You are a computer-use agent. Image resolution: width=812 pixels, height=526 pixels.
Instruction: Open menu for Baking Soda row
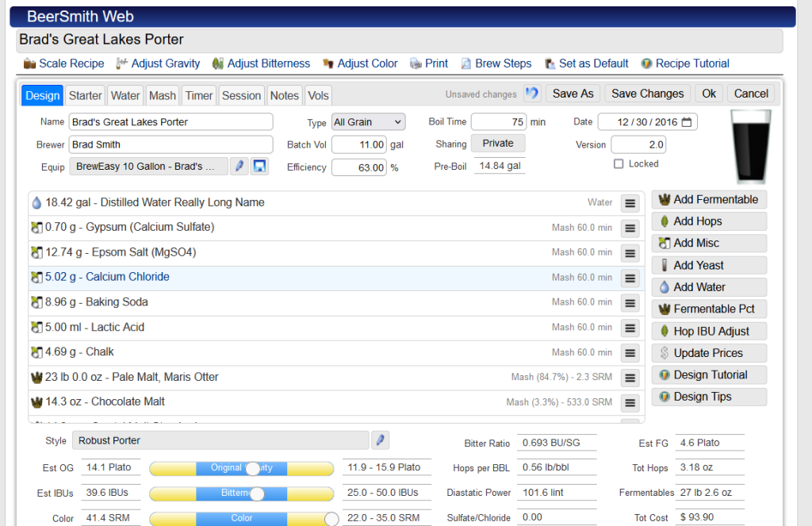click(630, 302)
